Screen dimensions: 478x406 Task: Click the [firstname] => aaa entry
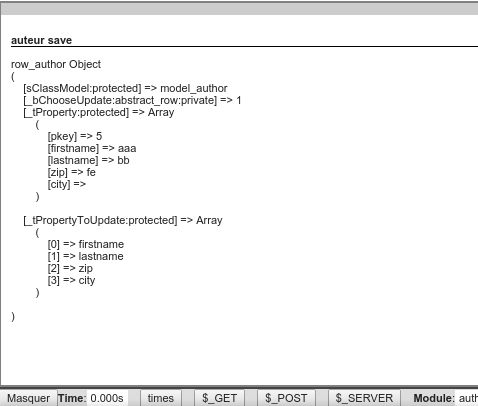tap(92, 148)
